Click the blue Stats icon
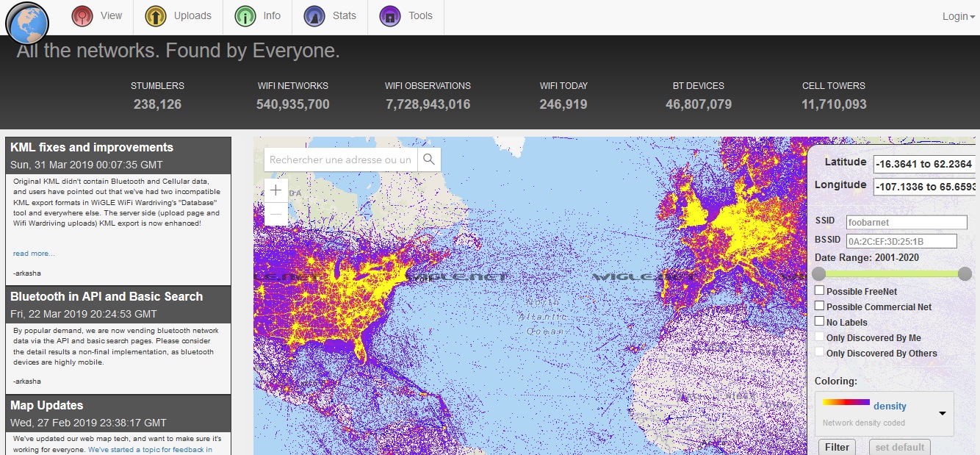The image size is (980, 455). [x=314, y=16]
